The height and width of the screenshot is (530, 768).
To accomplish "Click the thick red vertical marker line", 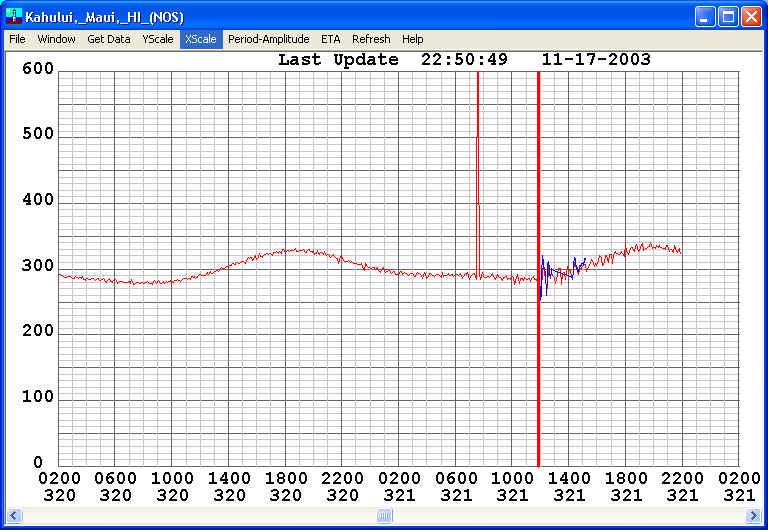I will click(538, 269).
